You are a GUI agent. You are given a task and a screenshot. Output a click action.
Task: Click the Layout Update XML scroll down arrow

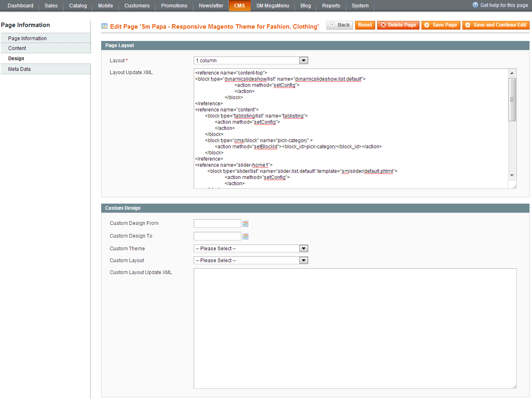(x=512, y=175)
